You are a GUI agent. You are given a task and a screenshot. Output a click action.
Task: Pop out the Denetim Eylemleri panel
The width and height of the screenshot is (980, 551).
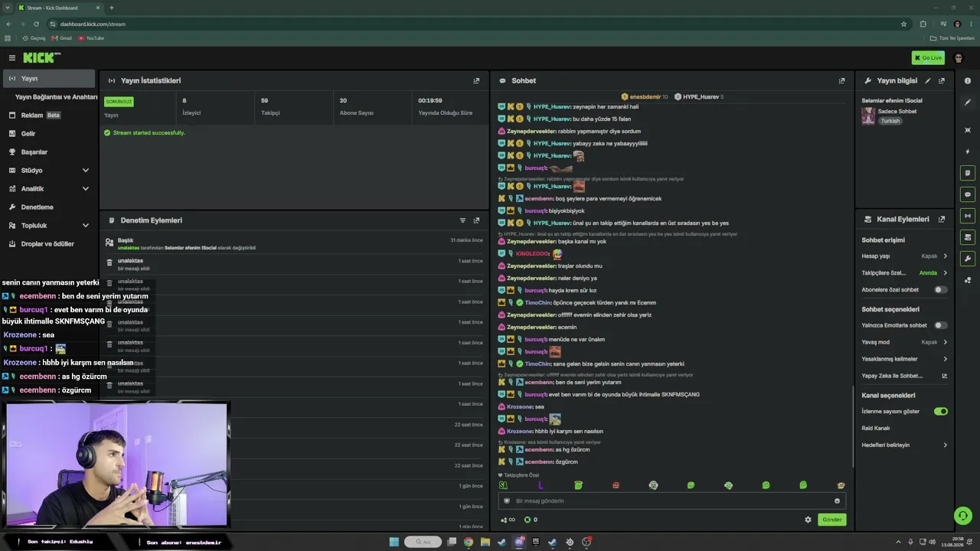click(476, 220)
